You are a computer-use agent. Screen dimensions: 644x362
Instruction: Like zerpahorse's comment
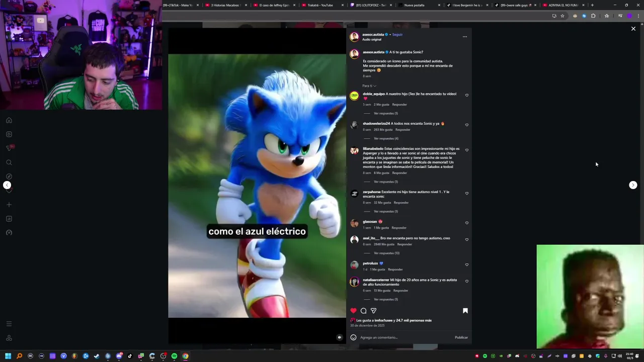point(466,193)
